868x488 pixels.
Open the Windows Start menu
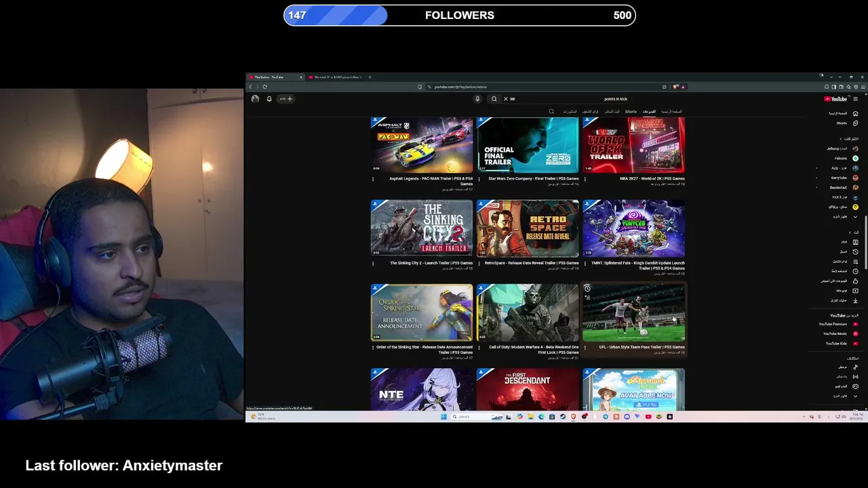point(444,417)
